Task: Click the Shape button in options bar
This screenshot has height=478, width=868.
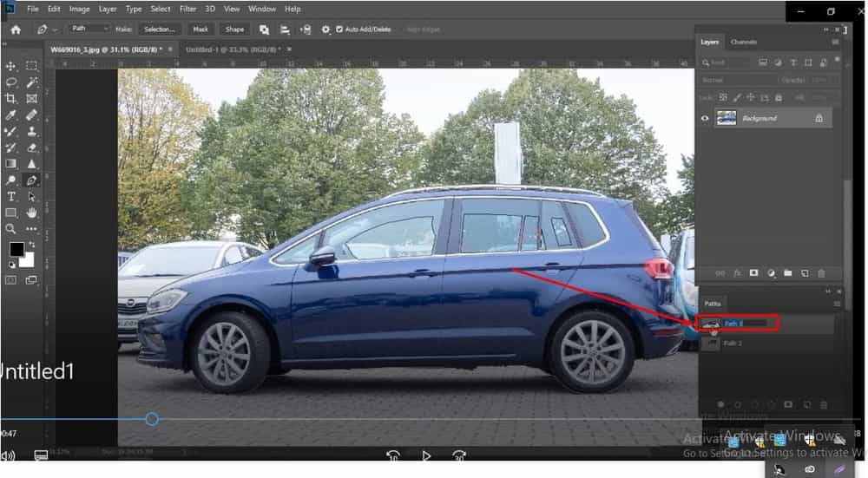Action: coord(234,29)
